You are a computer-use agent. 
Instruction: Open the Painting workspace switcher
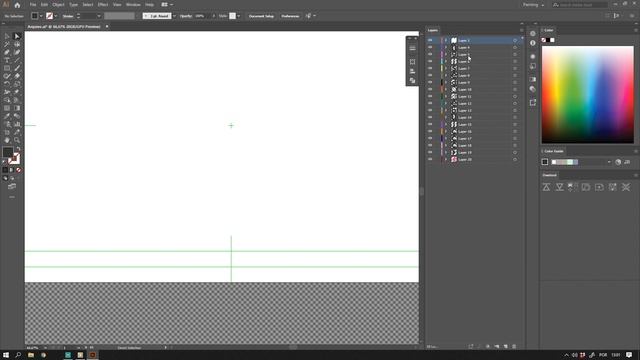[x=533, y=5]
